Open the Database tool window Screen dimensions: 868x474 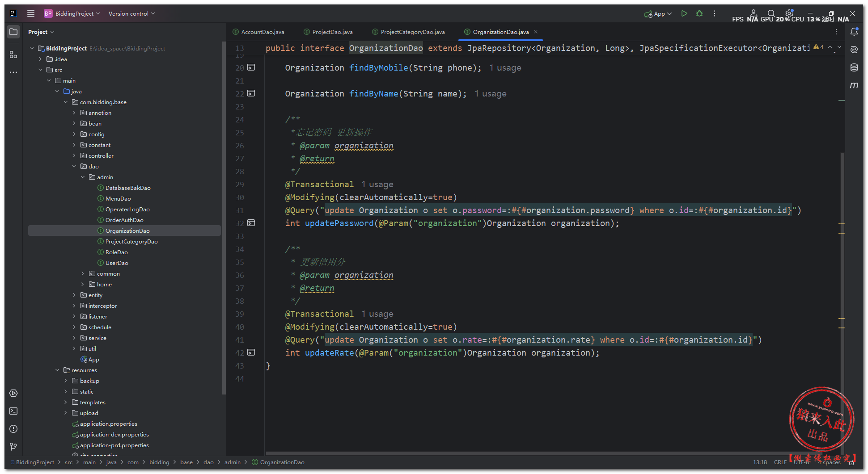[854, 67]
